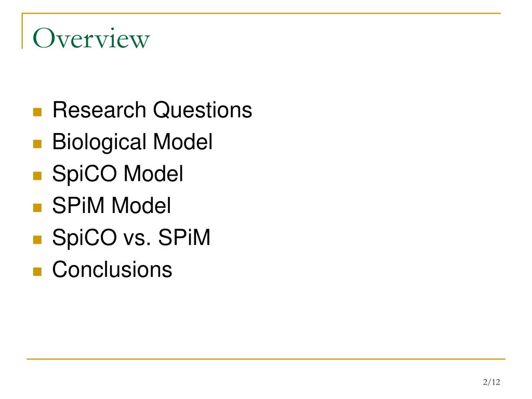Image resolution: width=532 pixels, height=399 pixels.
Task: Click the square bullet beside Conclusions
Action: click(37, 272)
